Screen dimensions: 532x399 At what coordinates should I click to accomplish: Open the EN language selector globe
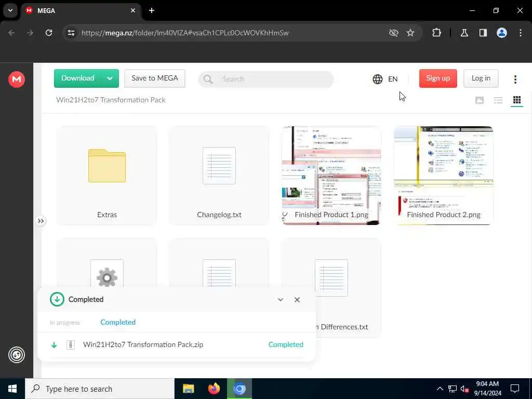point(385,79)
